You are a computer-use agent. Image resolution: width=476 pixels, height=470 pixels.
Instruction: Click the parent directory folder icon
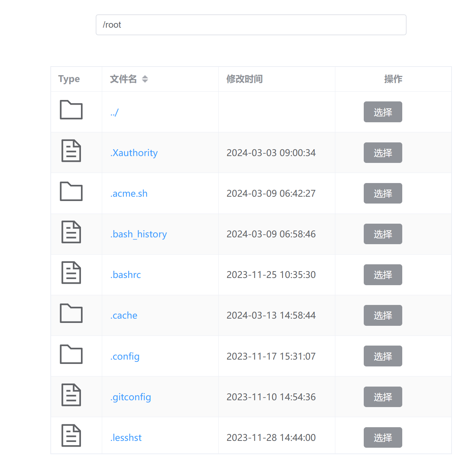tap(71, 110)
